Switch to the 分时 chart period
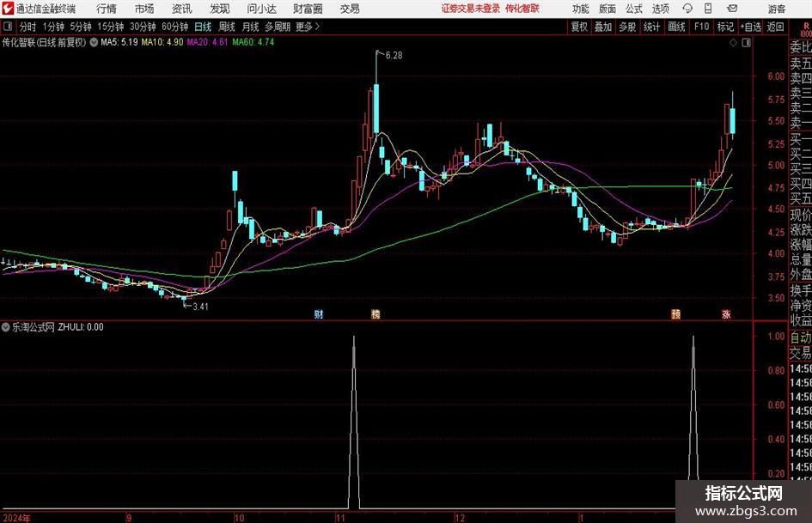The image size is (812, 523). tap(28, 27)
